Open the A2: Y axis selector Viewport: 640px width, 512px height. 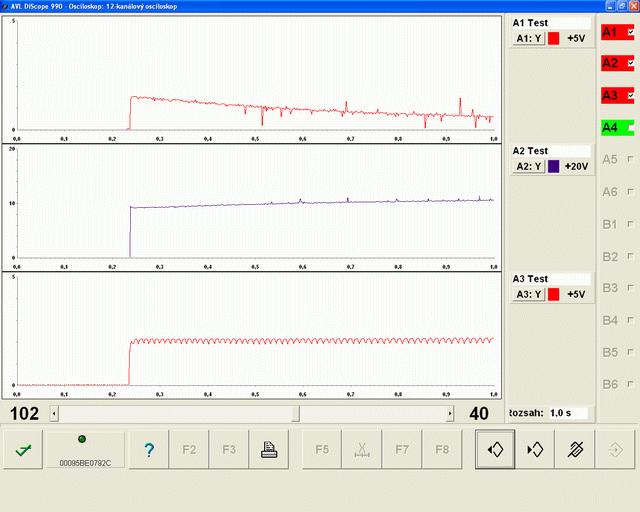(527, 166)
